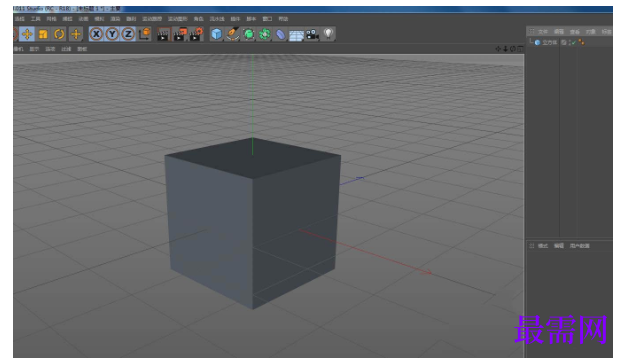Add a Light via the bulb icon

[x=328, y=34]
